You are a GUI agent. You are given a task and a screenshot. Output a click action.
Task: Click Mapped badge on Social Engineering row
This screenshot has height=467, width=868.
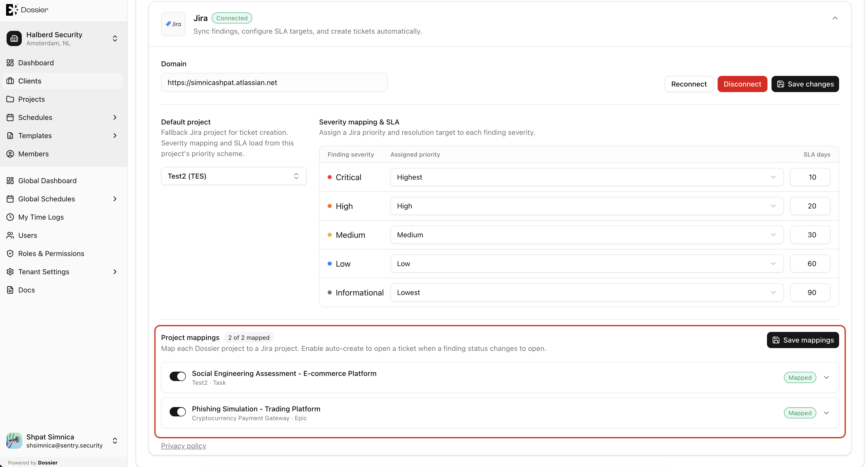(x=800, y=377)
